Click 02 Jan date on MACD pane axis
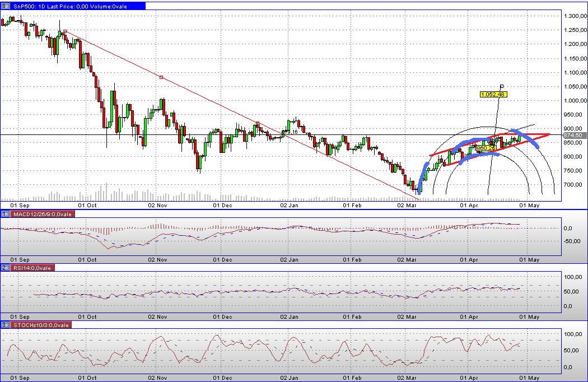The image size is (588, 382). point(289,260)
